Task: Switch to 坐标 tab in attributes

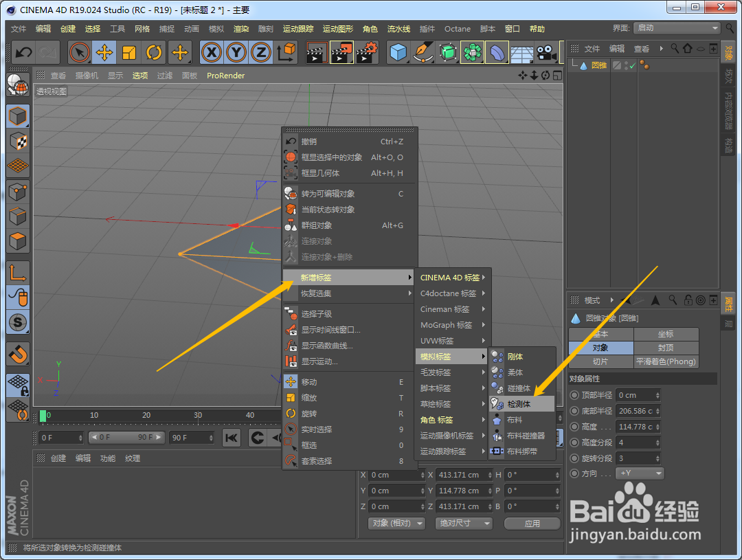Action: click(x=666, y=334)
